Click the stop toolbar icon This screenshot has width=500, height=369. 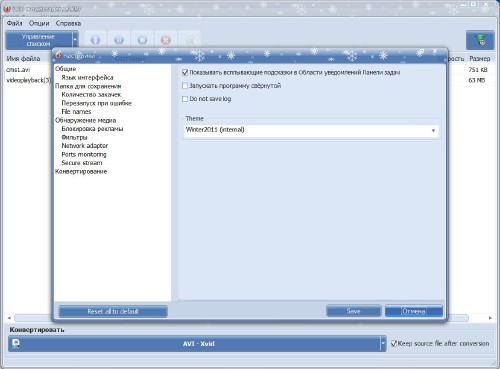point(142,40)
